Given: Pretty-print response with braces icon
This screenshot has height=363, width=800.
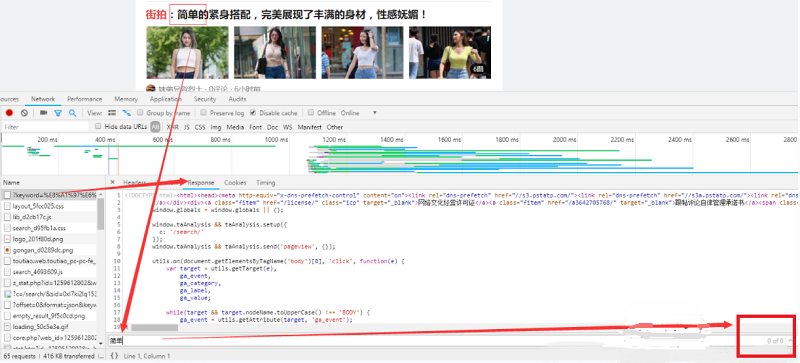Looking at the screenshot, I should pos(114,356).
